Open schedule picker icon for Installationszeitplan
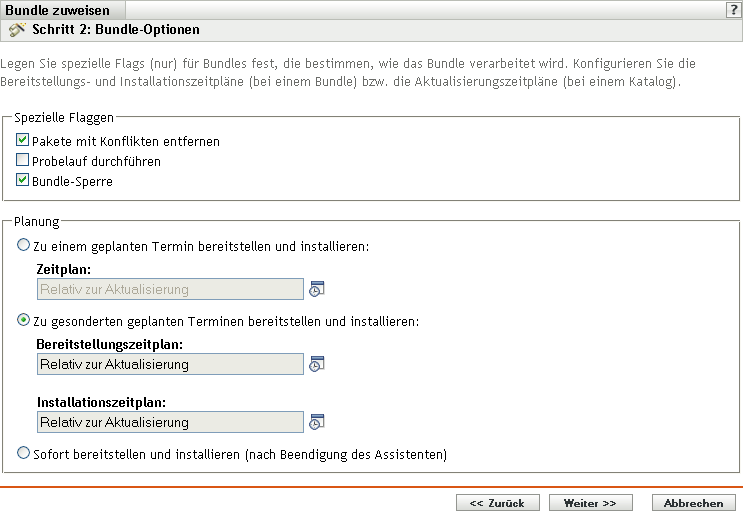This screenshot has width=745, height=518. click(317, 422)
